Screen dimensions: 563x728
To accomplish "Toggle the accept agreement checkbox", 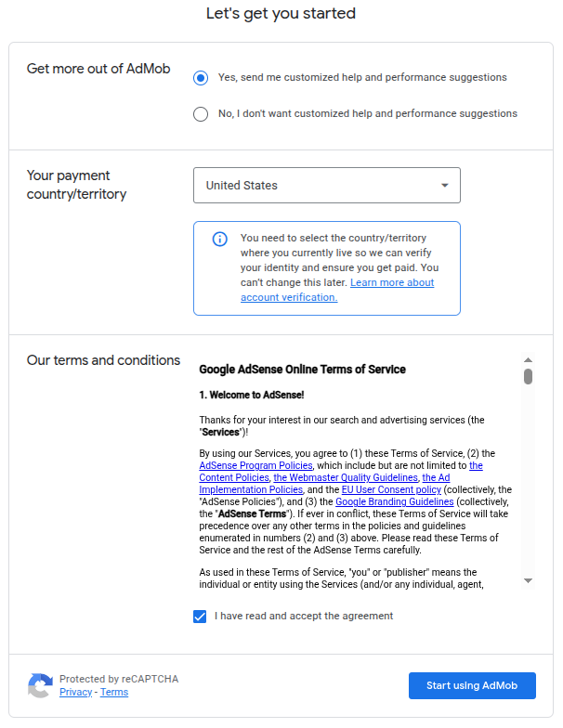I will 200,617.
